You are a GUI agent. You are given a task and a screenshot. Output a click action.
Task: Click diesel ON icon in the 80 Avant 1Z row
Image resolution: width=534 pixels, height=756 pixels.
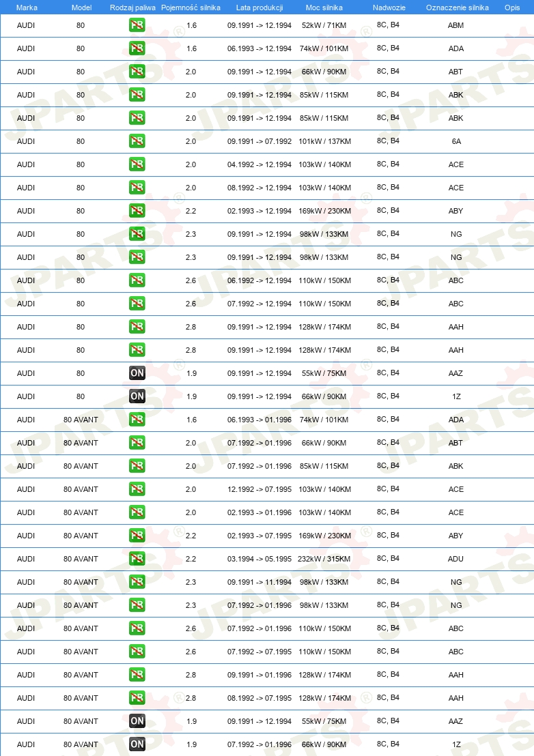coord(137,744)
